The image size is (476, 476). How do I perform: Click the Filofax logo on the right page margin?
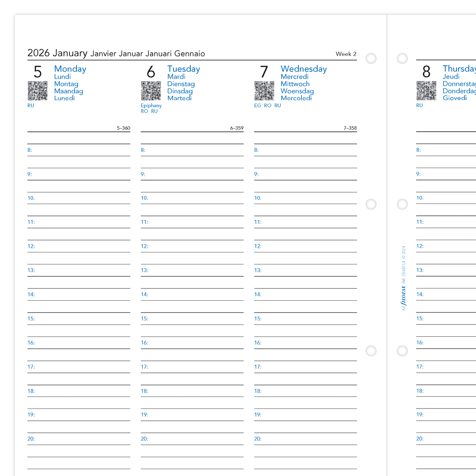(403, 296)
